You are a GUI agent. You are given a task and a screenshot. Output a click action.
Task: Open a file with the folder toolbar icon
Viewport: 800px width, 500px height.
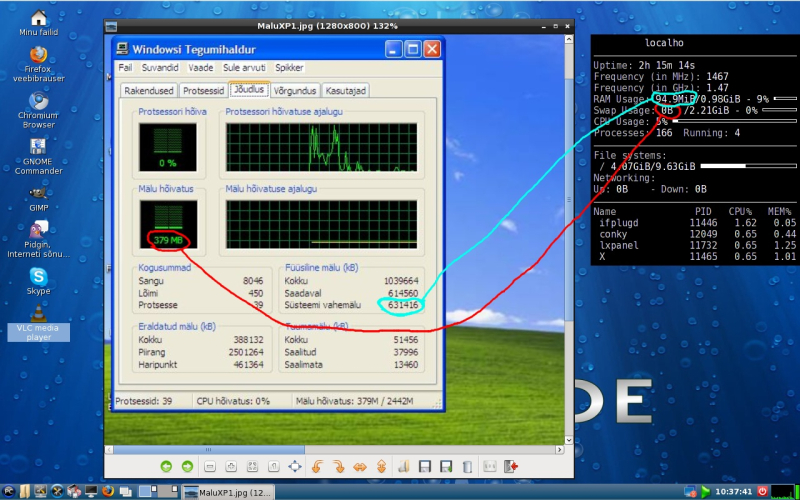pyautogui.click(x=403, y=466)
